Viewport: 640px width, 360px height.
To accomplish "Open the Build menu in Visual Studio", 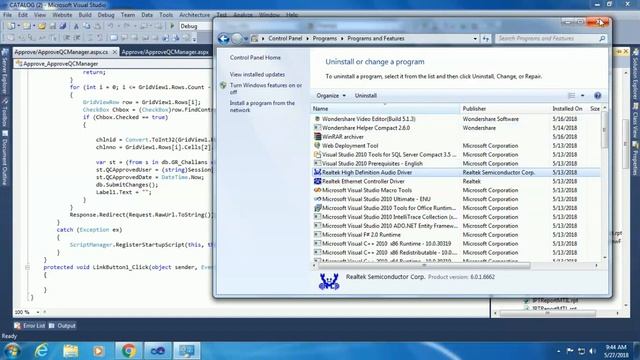I will pyautogui.click(x=85, y=15).
